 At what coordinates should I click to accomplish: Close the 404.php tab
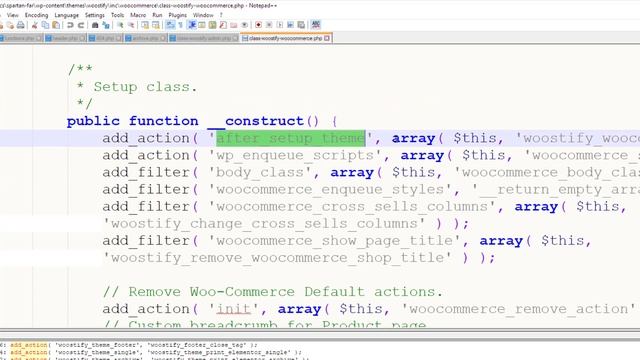click(x=118, y=38)
